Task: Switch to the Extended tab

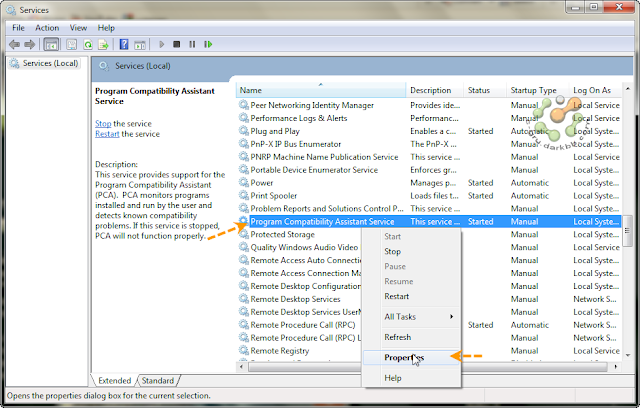Action: click(x=114, y=380)
